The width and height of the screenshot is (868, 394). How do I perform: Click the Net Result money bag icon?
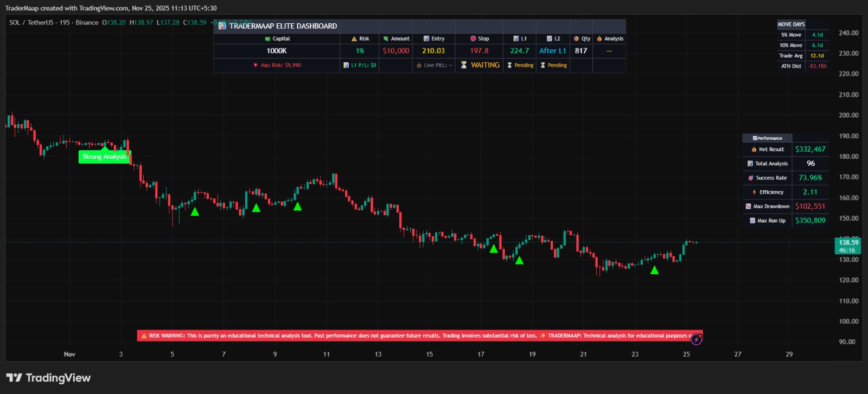tap(754, 150)
